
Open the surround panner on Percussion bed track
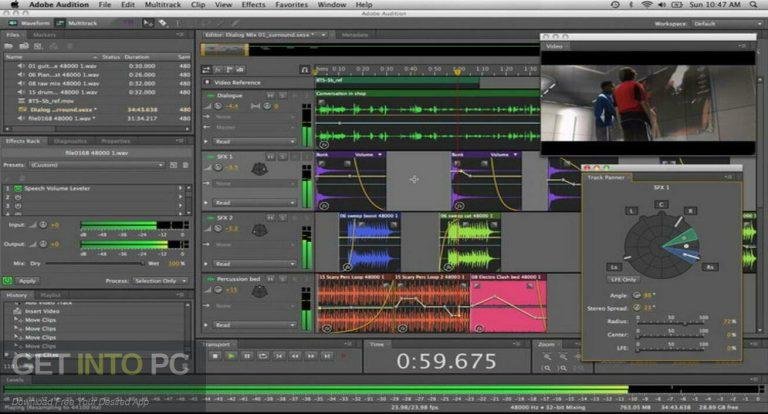click(259, 292)
